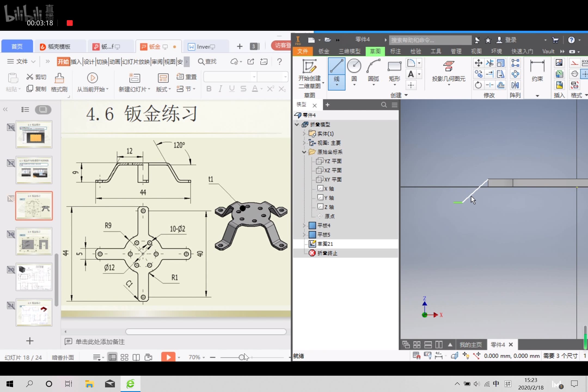Viewport: 588px width, 392px height.
Task: Select the Fillet tool in create panel
Action: pyautogui.click(x=411, y=63)
